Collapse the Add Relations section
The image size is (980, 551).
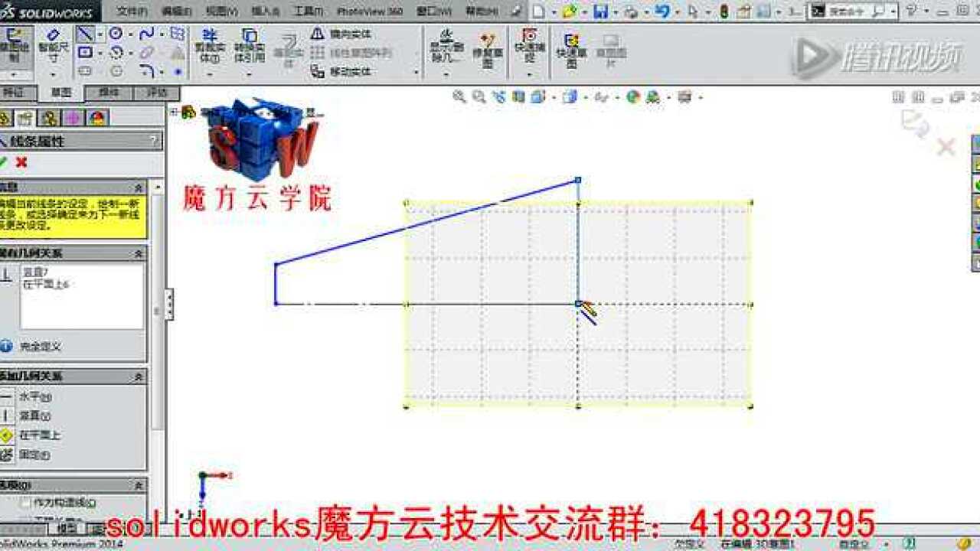139,377
